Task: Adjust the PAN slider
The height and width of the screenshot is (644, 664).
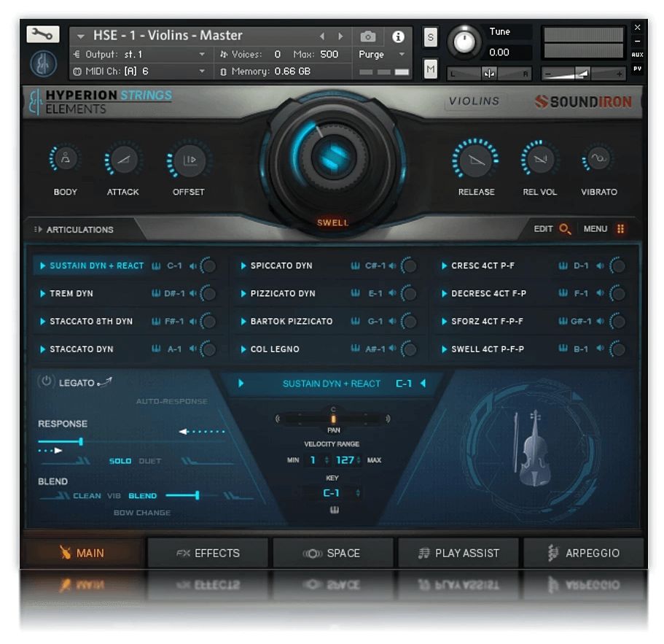Action: (334, 419)
